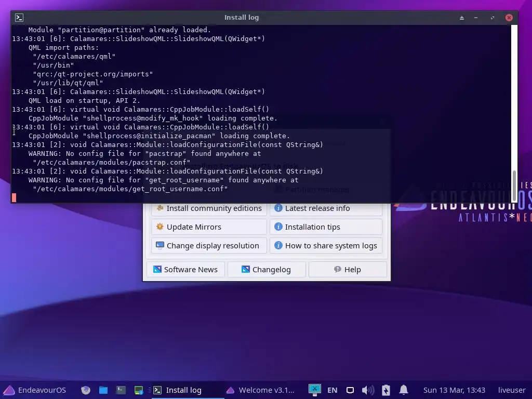This screenshot has height=399, width=532.
Task: Click Change display resolution button
Action: [209, 245]
